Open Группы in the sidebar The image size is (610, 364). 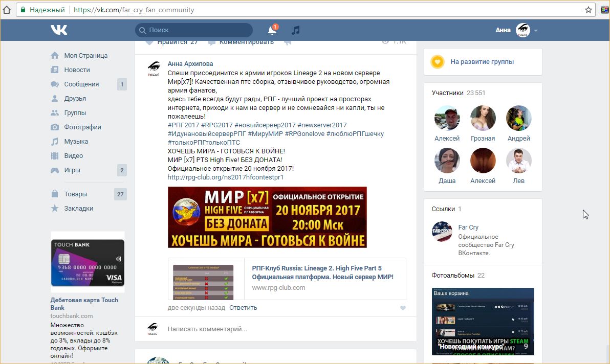coord(75,113)
